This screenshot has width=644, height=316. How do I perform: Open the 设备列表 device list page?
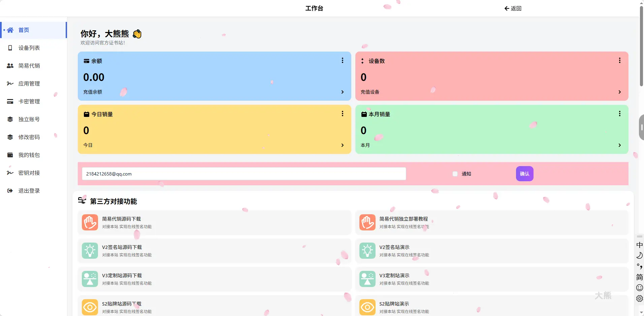[29, 48]
